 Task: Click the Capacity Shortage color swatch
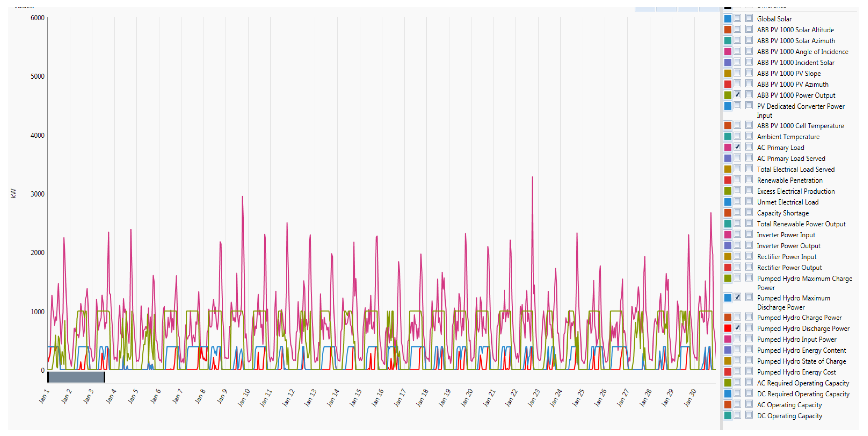pos(728,213)
